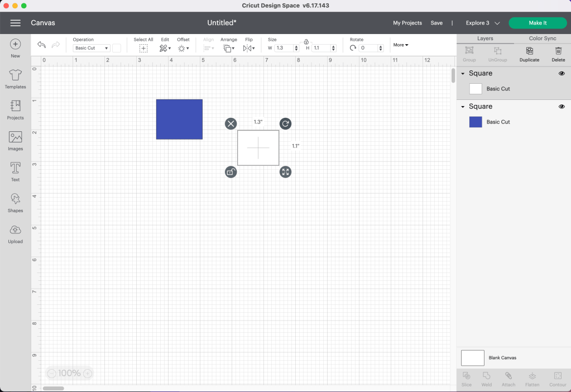Click the Duplicate layer icon
Viewport: 571px width, 392px height.
pos(529,54)
